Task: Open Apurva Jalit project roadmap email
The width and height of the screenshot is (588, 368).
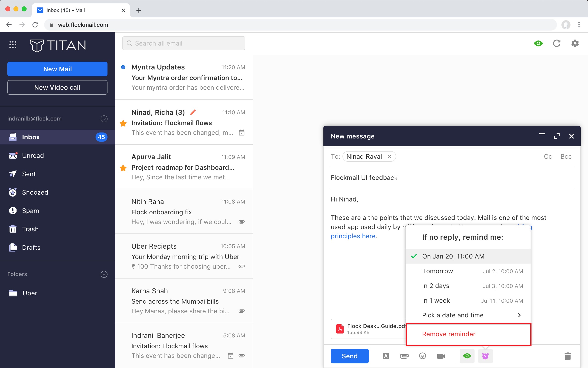Action: click(x=184, y=167)
